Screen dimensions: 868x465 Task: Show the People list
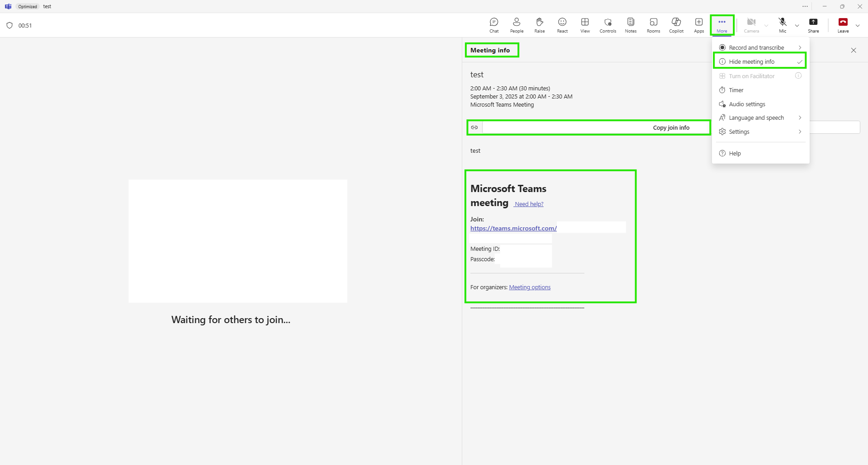516,25
